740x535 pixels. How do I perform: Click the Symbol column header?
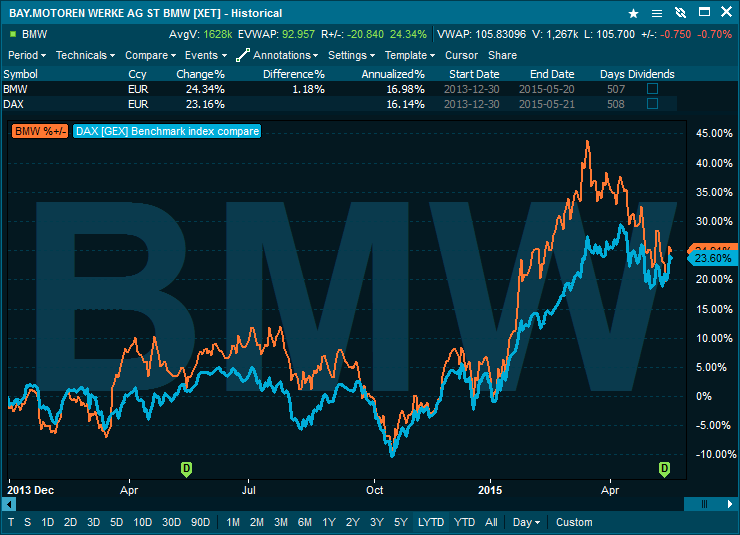pos(20,74)
